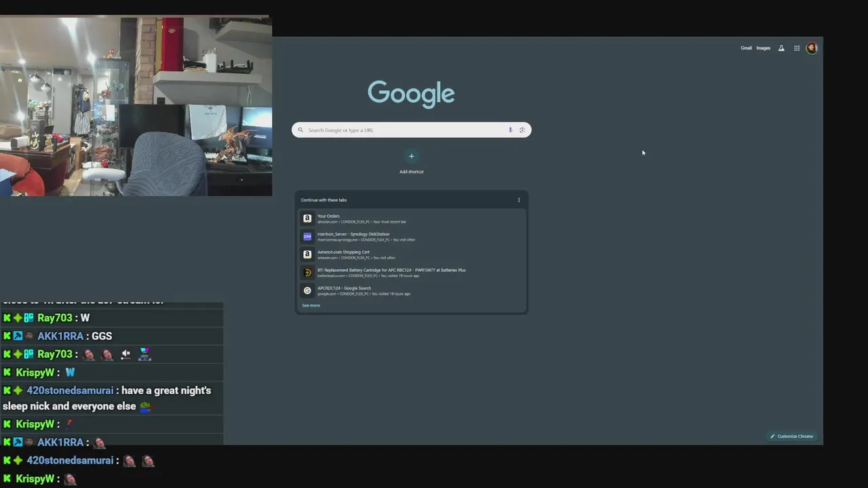868x488 pixels.
Task: Click the webcam overlay video
Action: tap(136, 106)
